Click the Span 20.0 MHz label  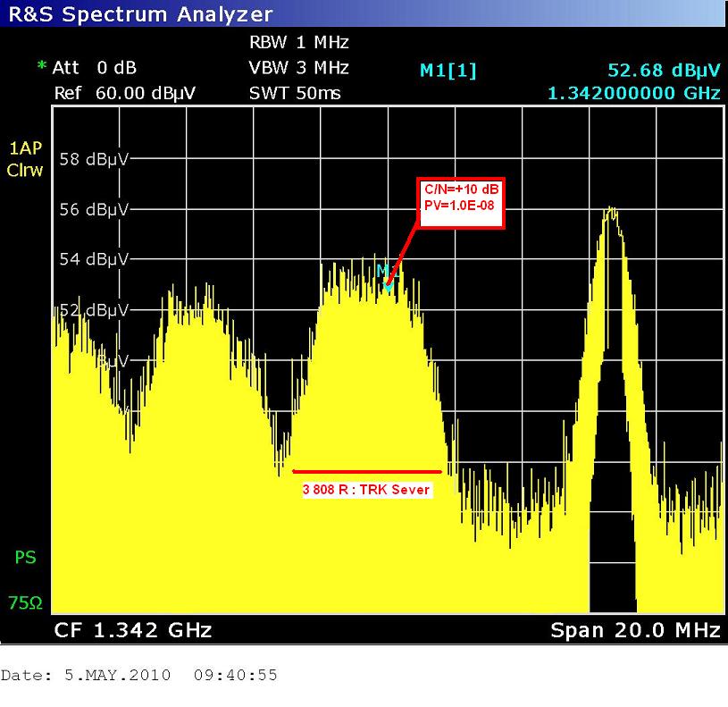(635, 630)
